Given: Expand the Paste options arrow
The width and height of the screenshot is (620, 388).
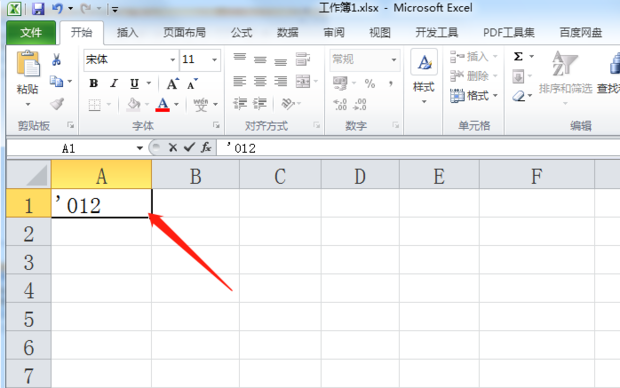Looking at the screenshot, I should 28,104.
